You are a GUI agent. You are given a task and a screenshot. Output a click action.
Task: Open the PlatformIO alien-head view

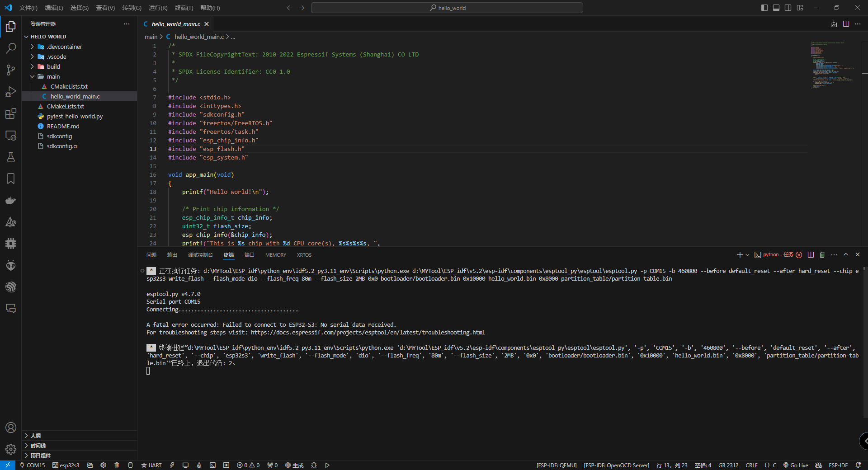point(11,265)
